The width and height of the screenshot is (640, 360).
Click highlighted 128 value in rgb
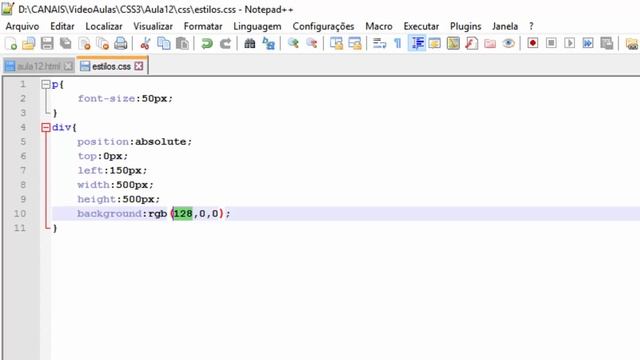pyautogui.click(x=183, y=213)
